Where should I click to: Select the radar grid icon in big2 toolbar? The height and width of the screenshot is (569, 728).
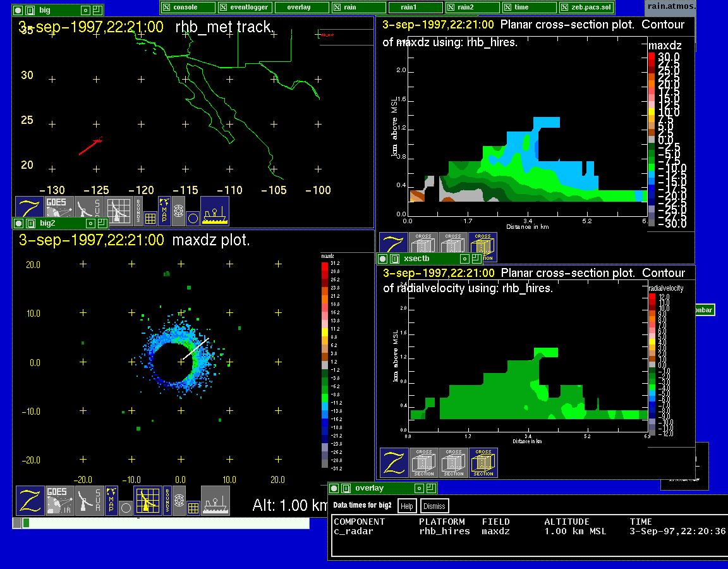pyautogui.click(x=148, y=500)
